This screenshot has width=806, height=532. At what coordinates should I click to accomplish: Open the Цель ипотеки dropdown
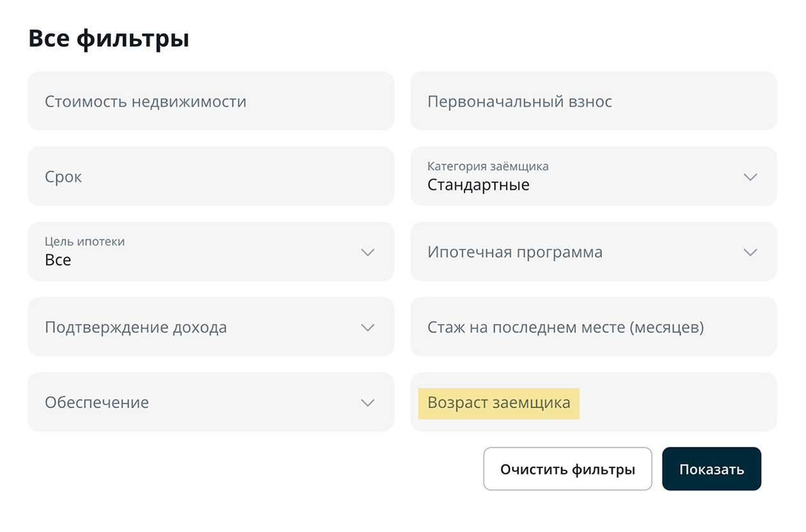211,252
